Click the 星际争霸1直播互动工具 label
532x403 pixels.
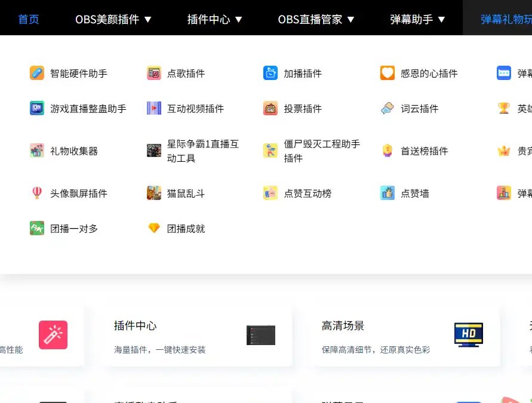(x=203, y=151)
